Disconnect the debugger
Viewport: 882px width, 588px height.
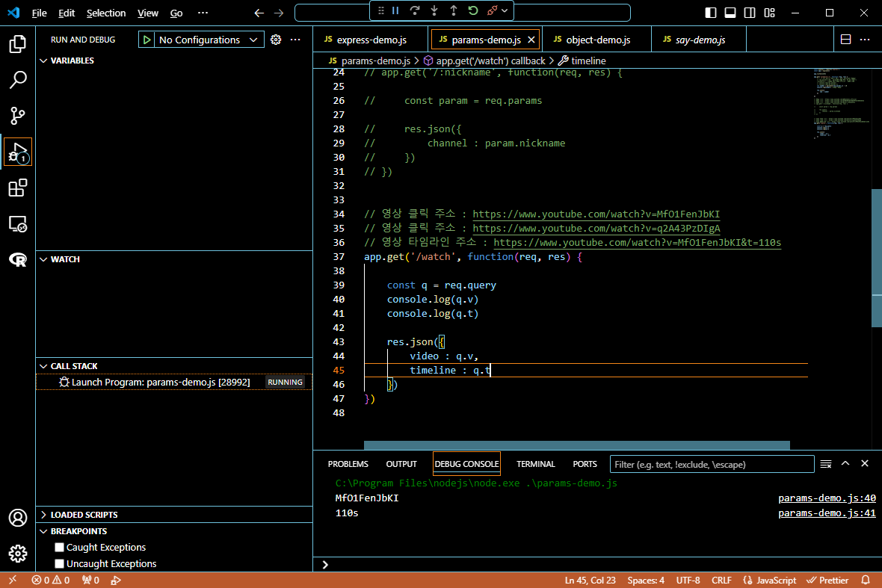click(492, 10)
